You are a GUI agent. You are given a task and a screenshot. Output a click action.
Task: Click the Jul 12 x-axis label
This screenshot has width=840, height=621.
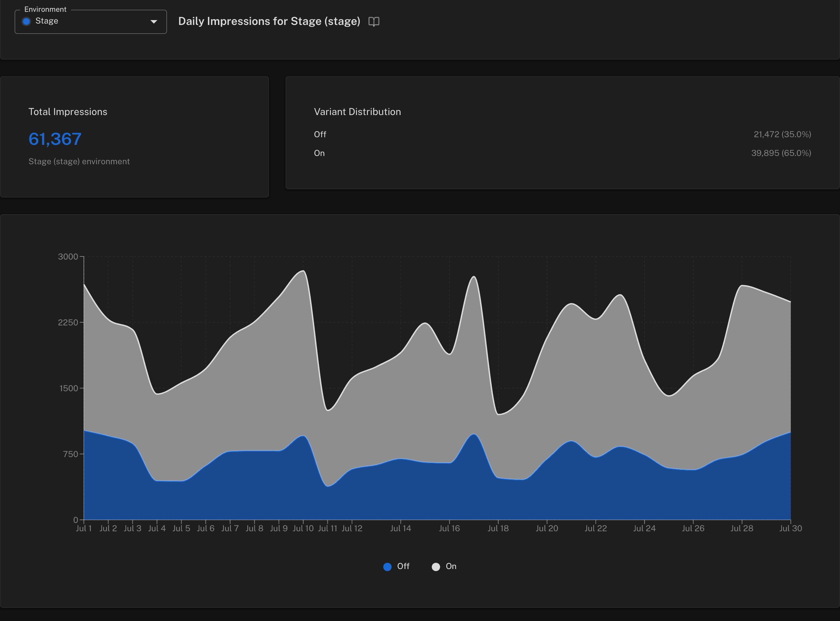[352, 528]
